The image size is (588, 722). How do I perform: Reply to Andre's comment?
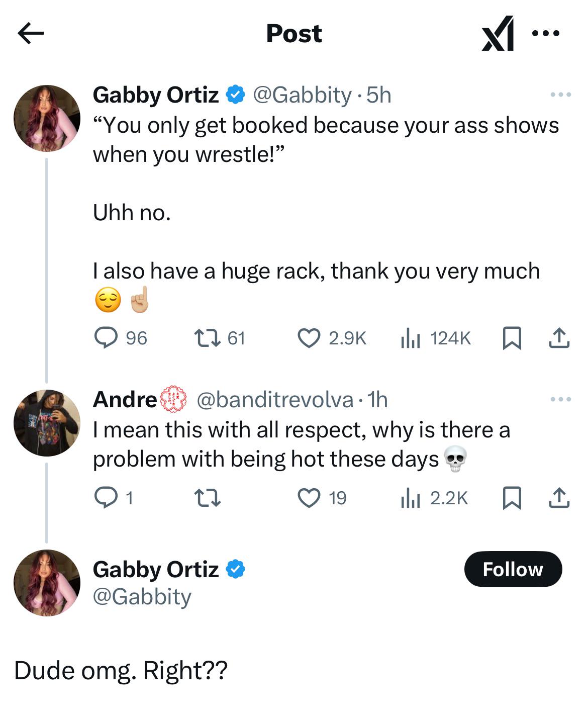tap(107, 498)
